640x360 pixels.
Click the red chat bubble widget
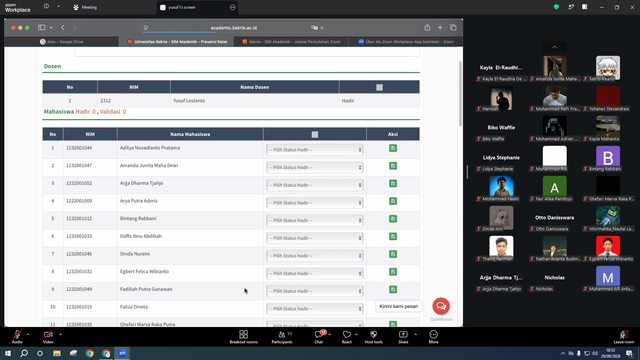441,306
